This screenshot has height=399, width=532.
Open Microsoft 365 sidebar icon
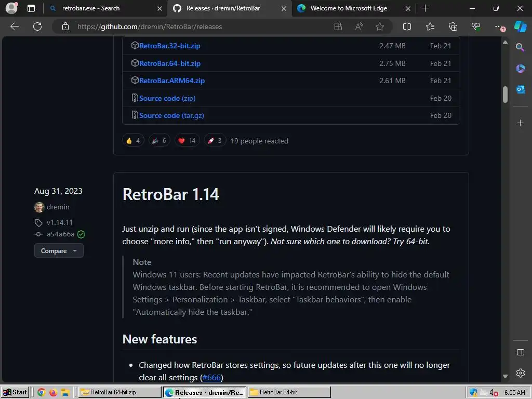click(x=520, y=69)
